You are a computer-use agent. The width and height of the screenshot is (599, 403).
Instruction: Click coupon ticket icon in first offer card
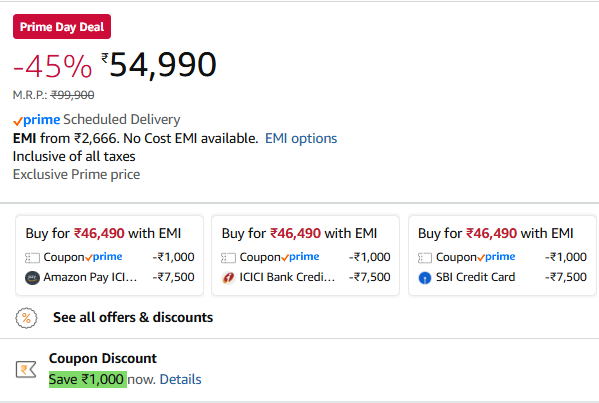(32, 258)
